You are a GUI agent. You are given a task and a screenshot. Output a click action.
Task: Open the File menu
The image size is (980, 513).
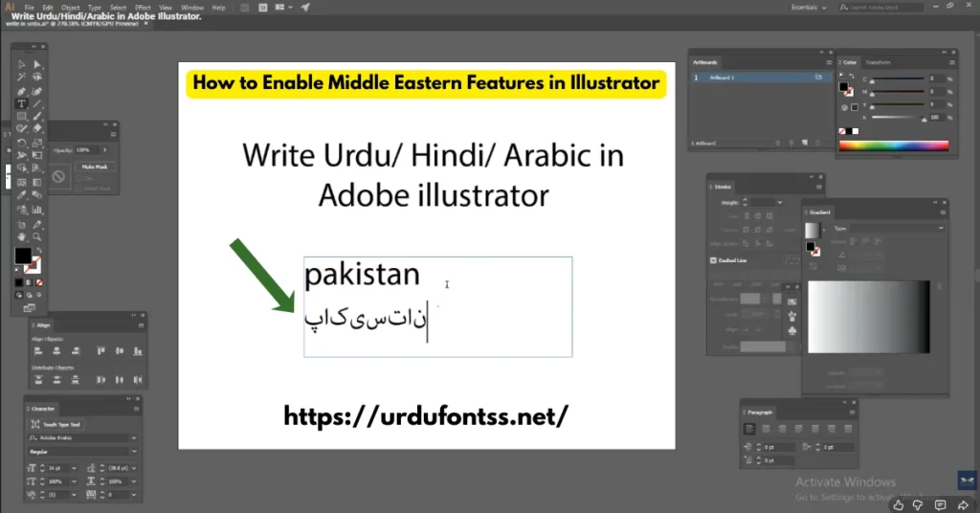(x=30, y=8)
